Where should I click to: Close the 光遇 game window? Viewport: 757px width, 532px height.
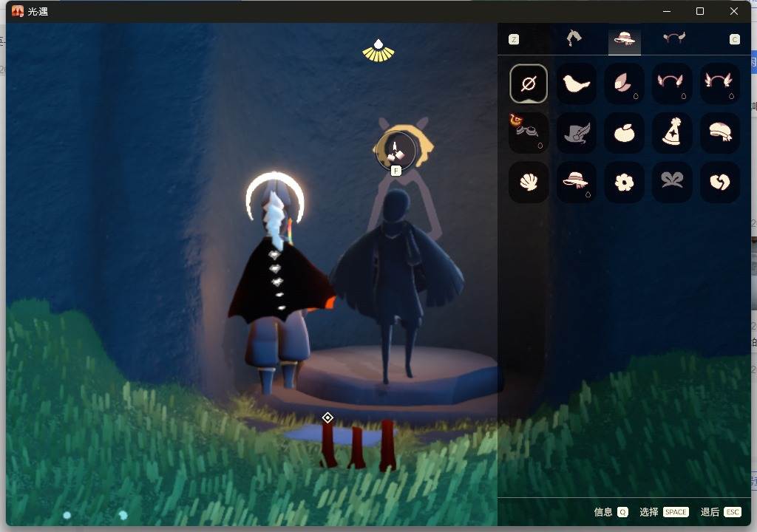734,11
